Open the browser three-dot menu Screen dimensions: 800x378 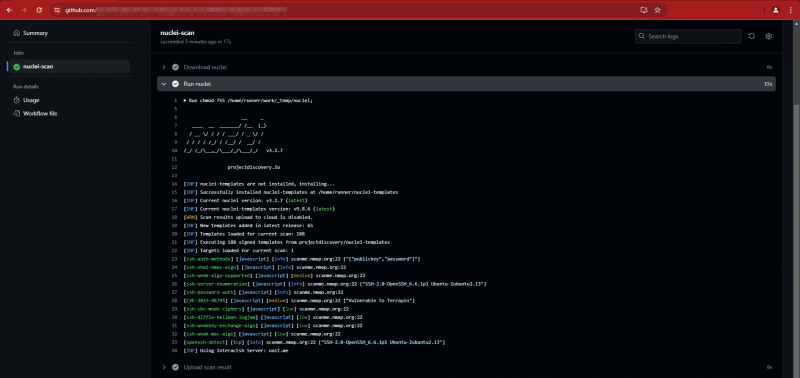791,10
